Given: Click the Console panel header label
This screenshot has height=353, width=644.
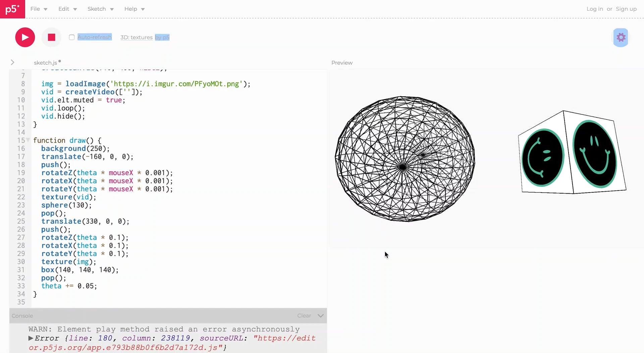Looking at the screenshot, I should [x=22, y=316].
